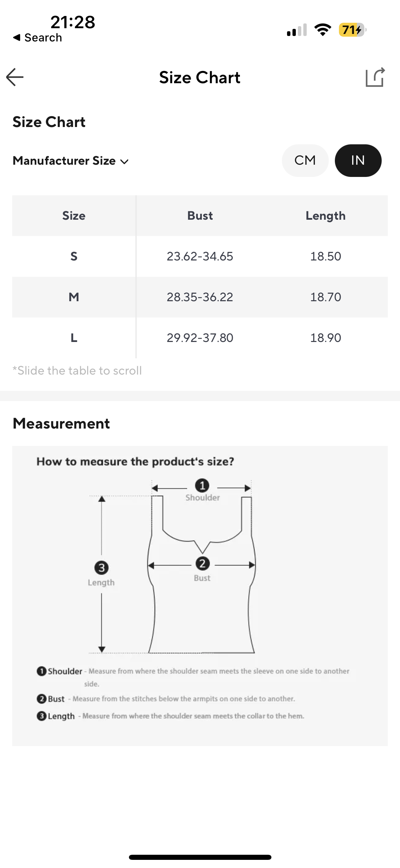
Task: Tap the numbered Length marker in diagram
Action: [x=101, y=567]
